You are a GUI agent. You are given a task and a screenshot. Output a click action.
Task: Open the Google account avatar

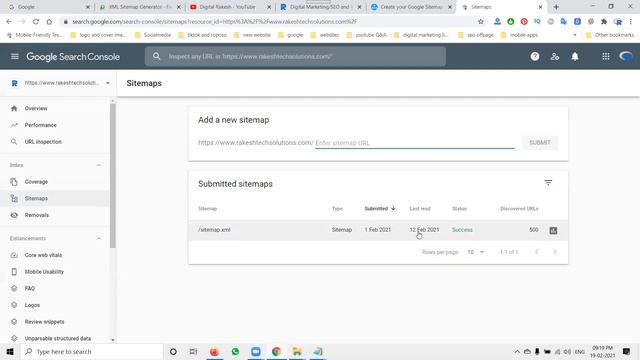[626, 56]
